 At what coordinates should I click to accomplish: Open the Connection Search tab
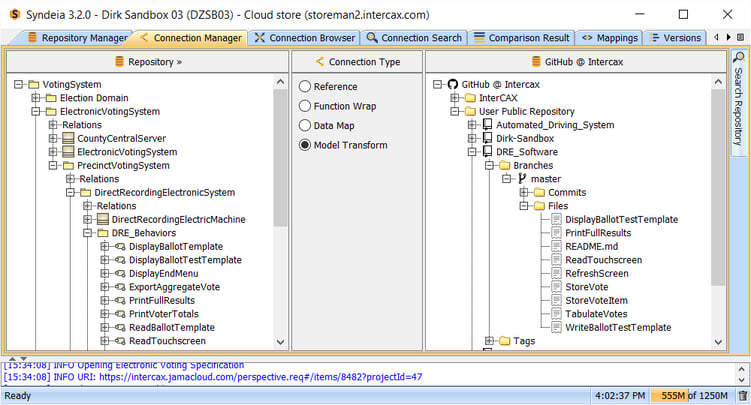pos(414,38)
